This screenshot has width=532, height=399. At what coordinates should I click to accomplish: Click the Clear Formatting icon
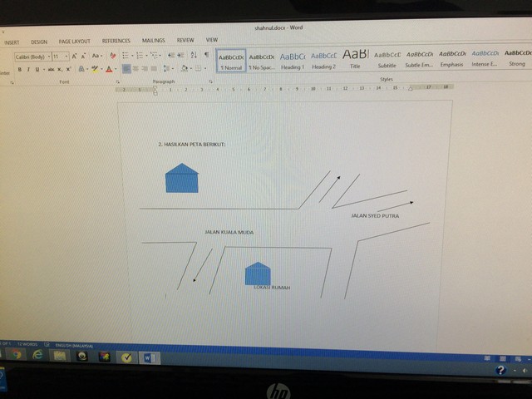click(x=112, y=56)
